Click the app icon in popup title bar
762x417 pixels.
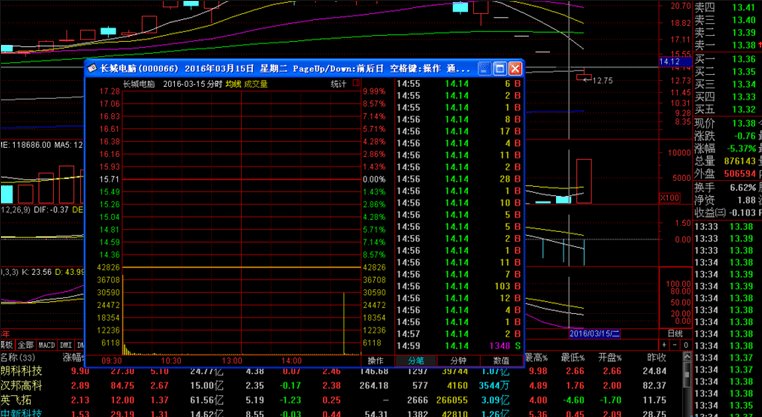[92, 69]
